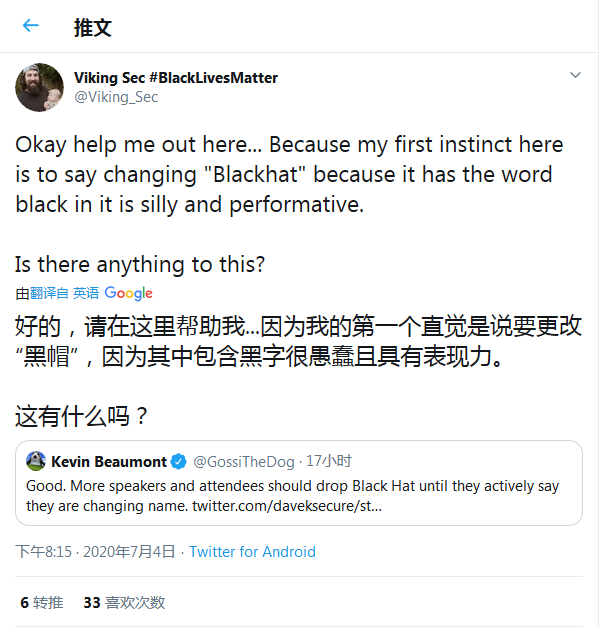Click Kevin Beaumont name in quoted tweet

[x=108, y=461]
